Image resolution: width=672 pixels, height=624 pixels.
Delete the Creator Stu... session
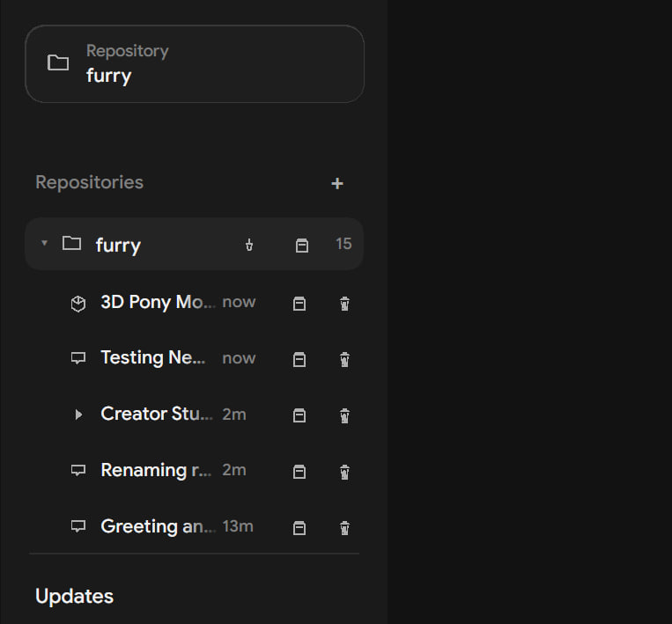[344, 415]
